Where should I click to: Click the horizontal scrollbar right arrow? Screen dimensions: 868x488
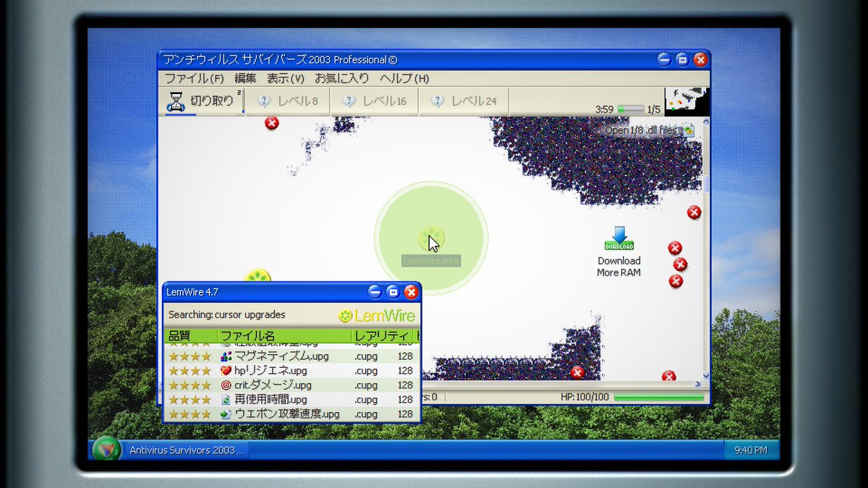click(x=698, y=385)
